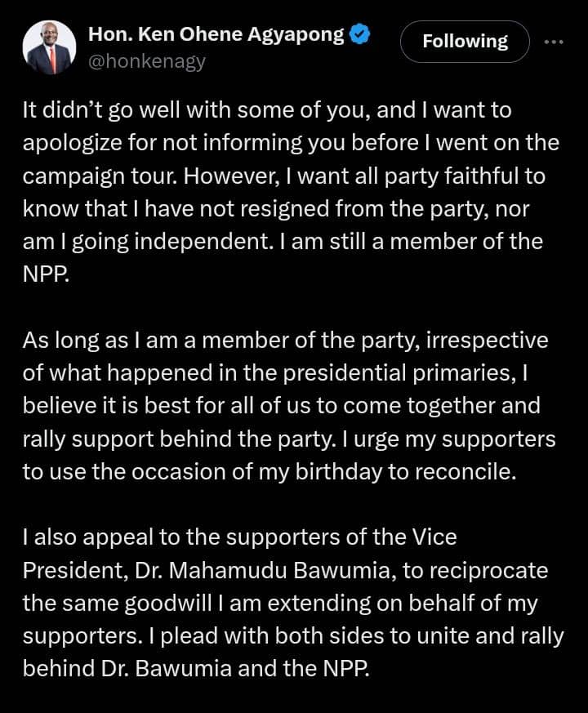Screen dimensions: 588x713
Task: Click the line "rally support behind the party"
Action: pyautogui.click(x=289, y=439)
